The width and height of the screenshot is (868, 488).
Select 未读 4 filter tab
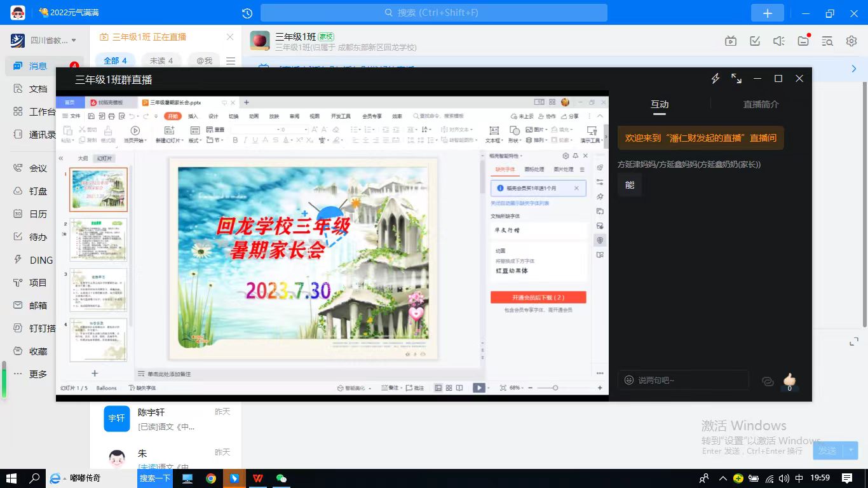click(161, 61)
